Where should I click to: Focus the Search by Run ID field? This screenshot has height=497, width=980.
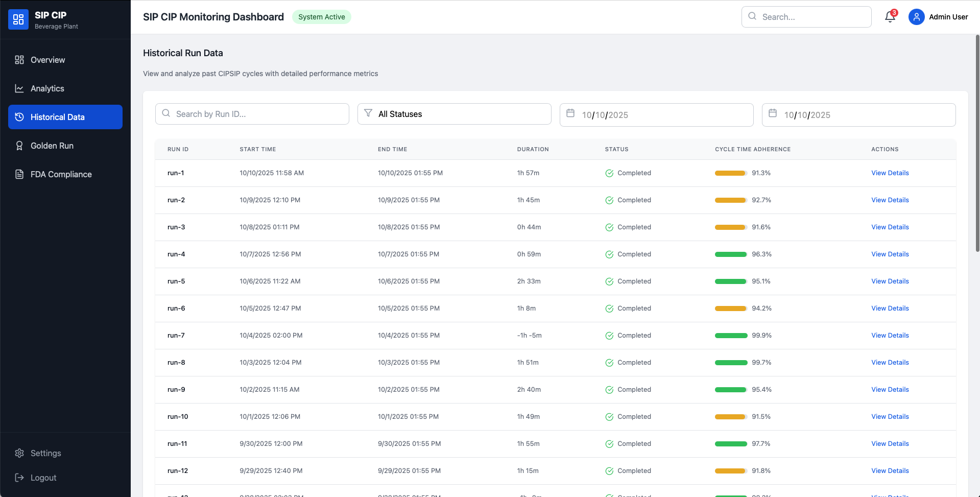[252, 114]
